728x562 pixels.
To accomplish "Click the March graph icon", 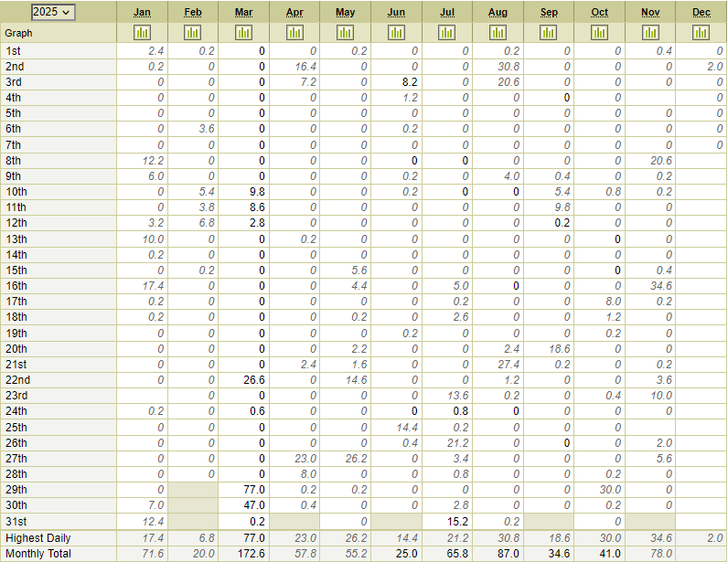I will click(243, 32).
